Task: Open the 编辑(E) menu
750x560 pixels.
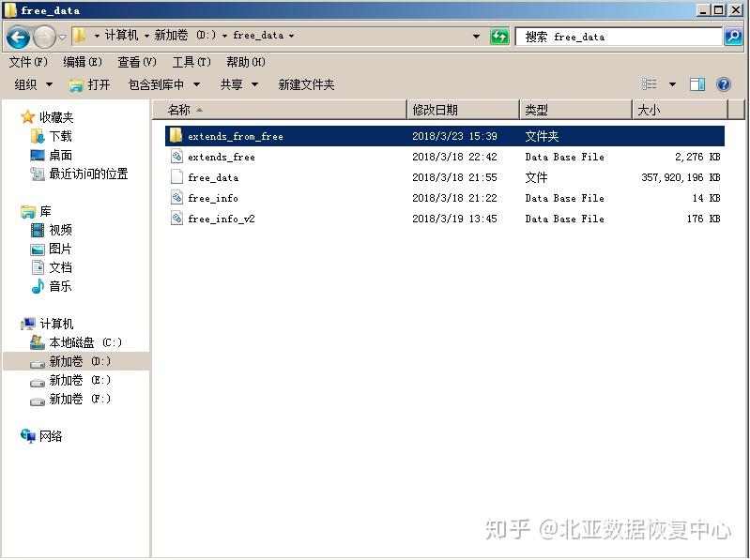Action: (x=83, y=62)
